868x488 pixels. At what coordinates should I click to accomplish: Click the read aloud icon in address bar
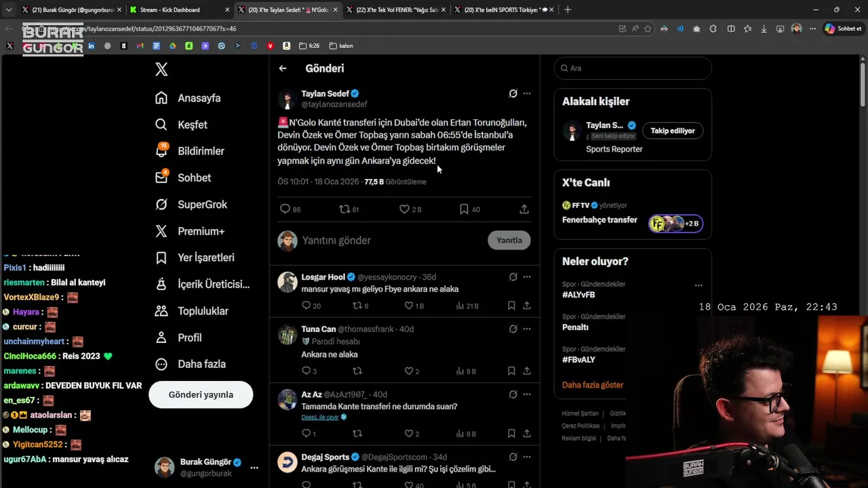pyautogui.click(x=635, y=28)
